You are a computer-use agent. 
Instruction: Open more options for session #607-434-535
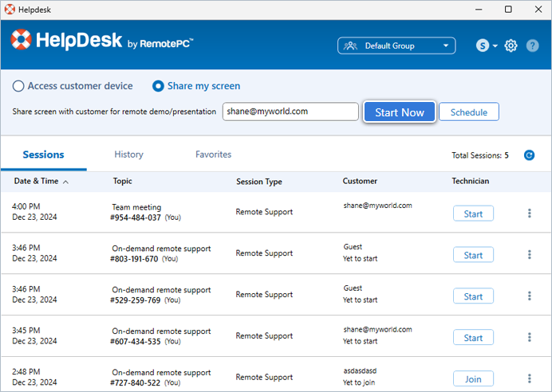(x=529, y=338)
